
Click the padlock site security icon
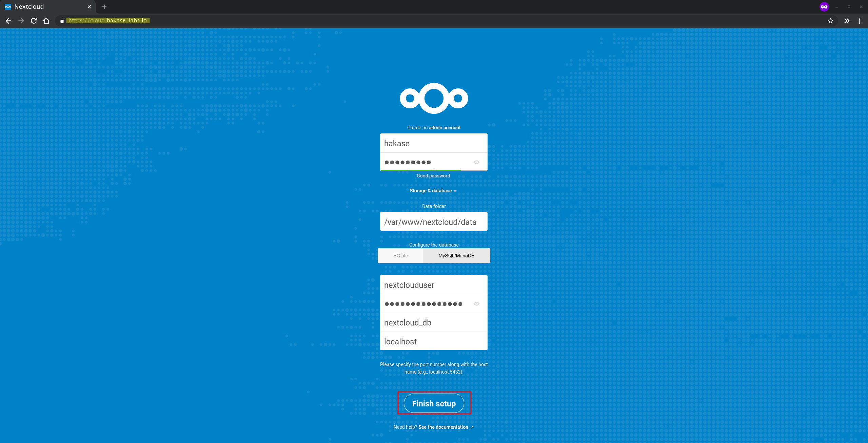62,21
